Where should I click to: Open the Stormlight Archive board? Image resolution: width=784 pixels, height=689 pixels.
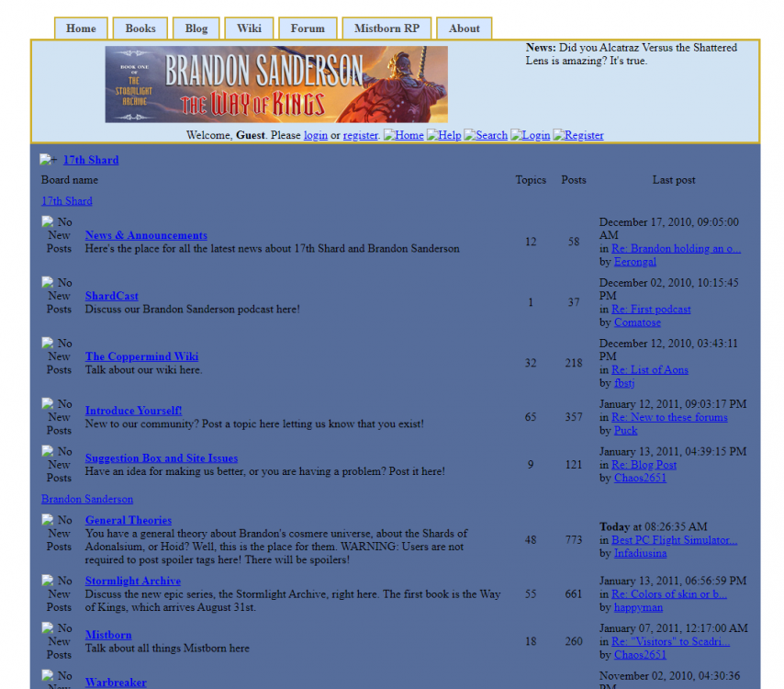pyautogui.click(x=133, y=581)
